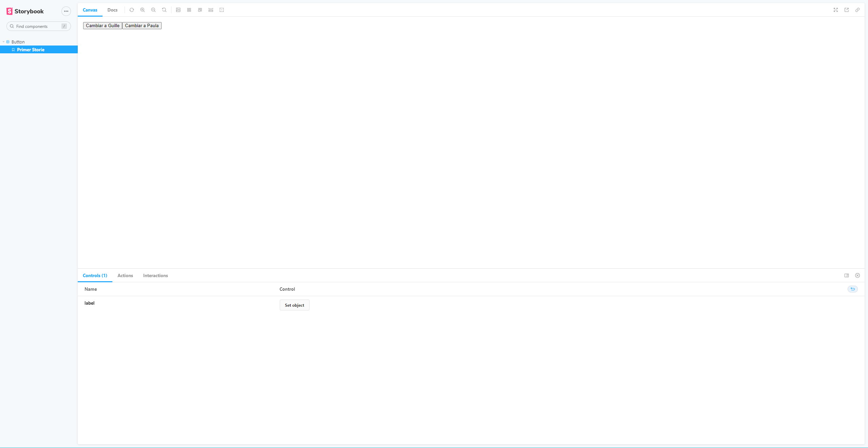This screenshot has height=448, width=868.
Task: Reset the canvas zoom level
Action: pos(164,10)
